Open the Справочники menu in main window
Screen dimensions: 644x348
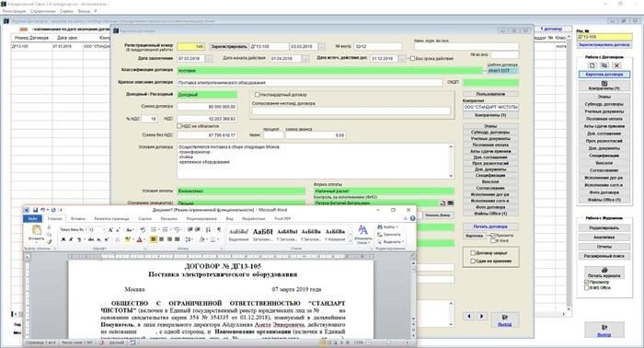pyautogui.click(x=42, y=11)
